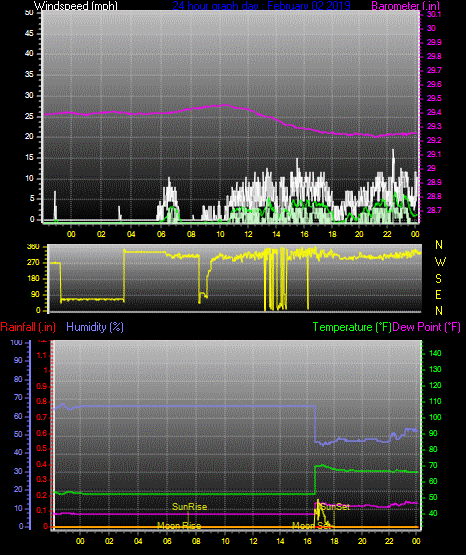Click the "110" temperature axis value
This screenshot has width=466, height=555.
pos(435,401)
